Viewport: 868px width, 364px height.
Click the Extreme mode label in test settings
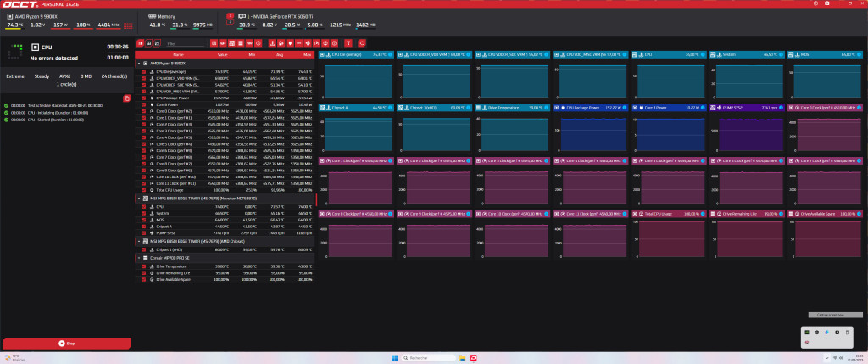(x=15, y=76)
